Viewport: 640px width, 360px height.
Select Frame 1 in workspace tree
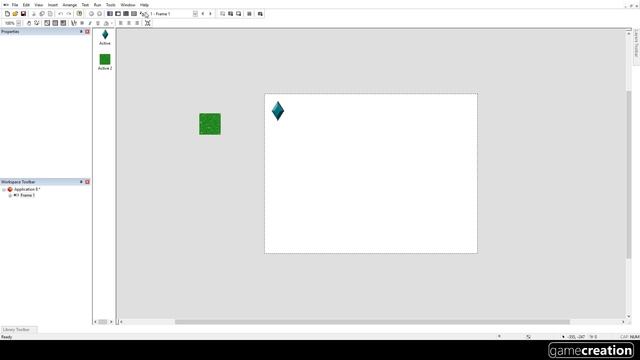click(27, 196)
